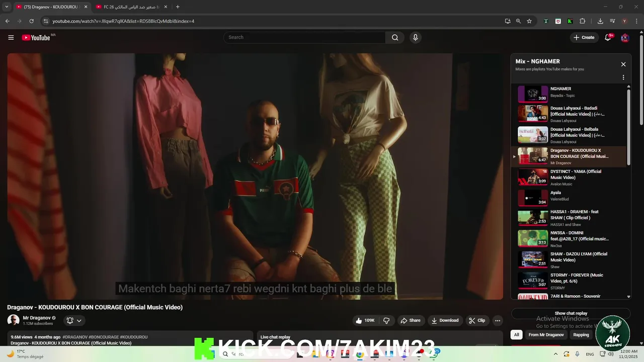
Task: Click the browser address bar URL
Action: pos(123,21)
